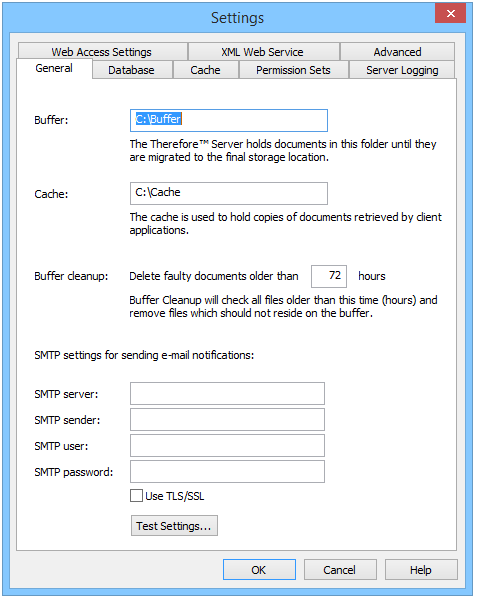View the Server Logging tab
Viewport: 477px width, 601px height.
point(402,70)
